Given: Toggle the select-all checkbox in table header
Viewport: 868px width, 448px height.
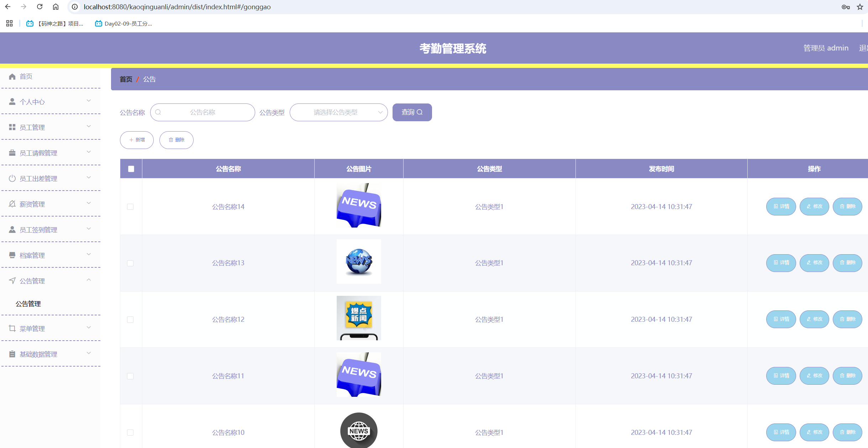Looking at the screenshot, I should (131, 169).
